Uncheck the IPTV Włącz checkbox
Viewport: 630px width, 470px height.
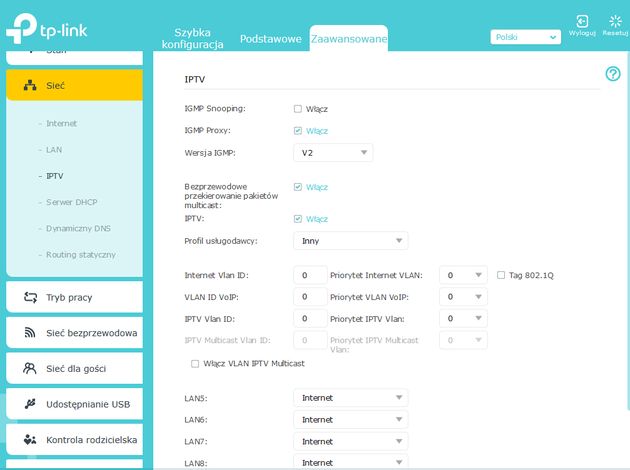[298, 219]
